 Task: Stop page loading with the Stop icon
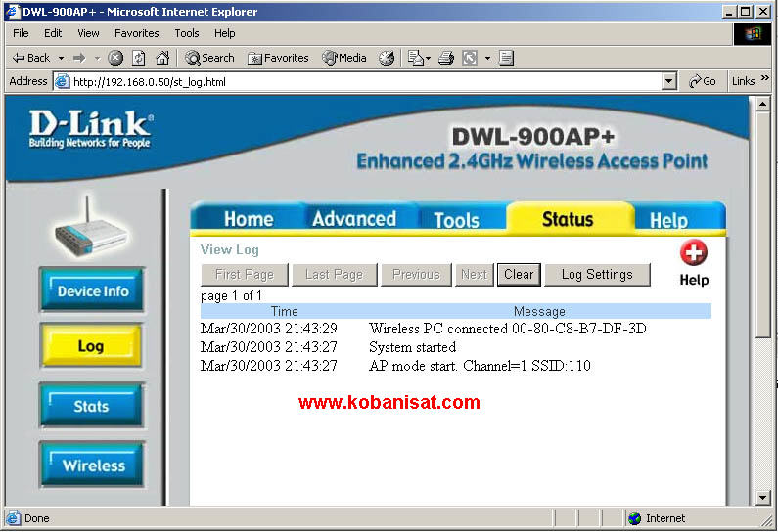(115, 58)
